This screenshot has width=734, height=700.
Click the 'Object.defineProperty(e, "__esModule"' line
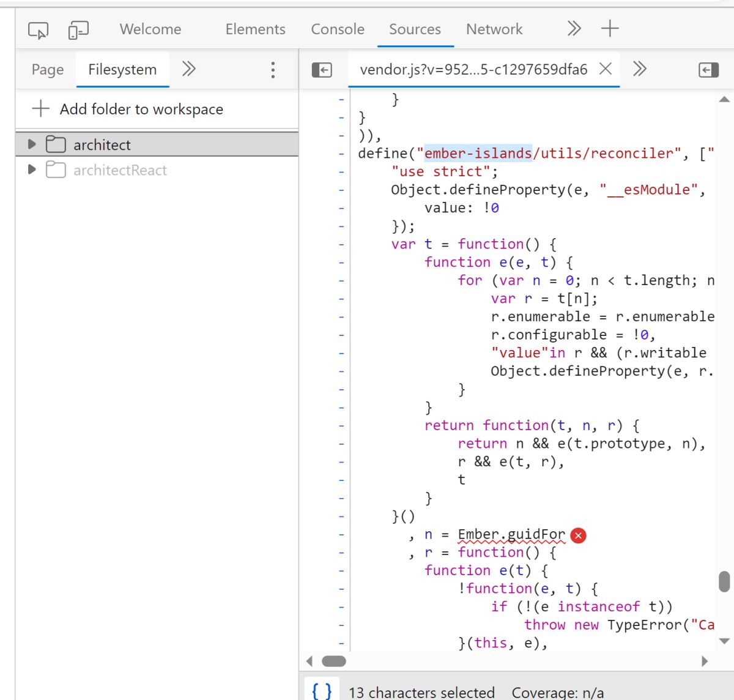click(x=549, y=190)
